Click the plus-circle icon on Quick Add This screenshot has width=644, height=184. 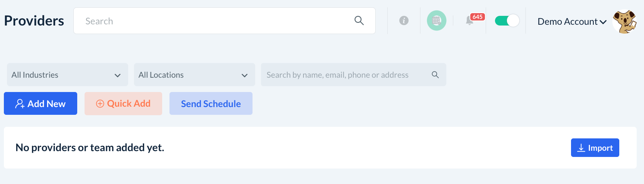[100, 104]
